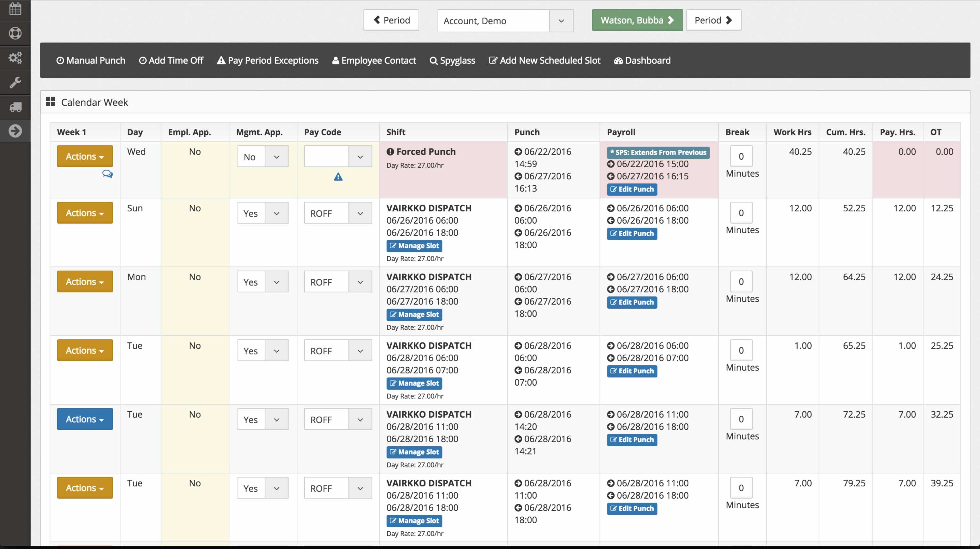Viewport: 980px width, 549px height.
Task: Click the calendar icon in sidebar
Action: coord(15,9)
